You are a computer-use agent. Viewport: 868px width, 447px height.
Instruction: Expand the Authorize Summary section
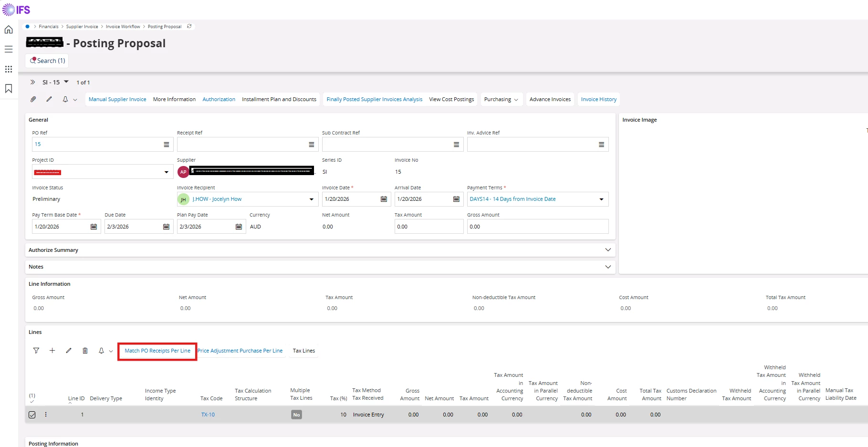click(607, 250)
